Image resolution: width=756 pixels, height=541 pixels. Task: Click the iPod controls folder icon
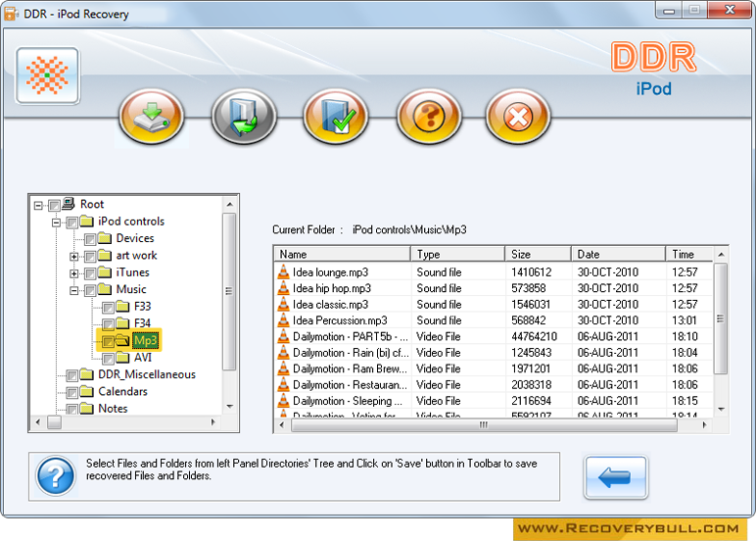(87, 221)
